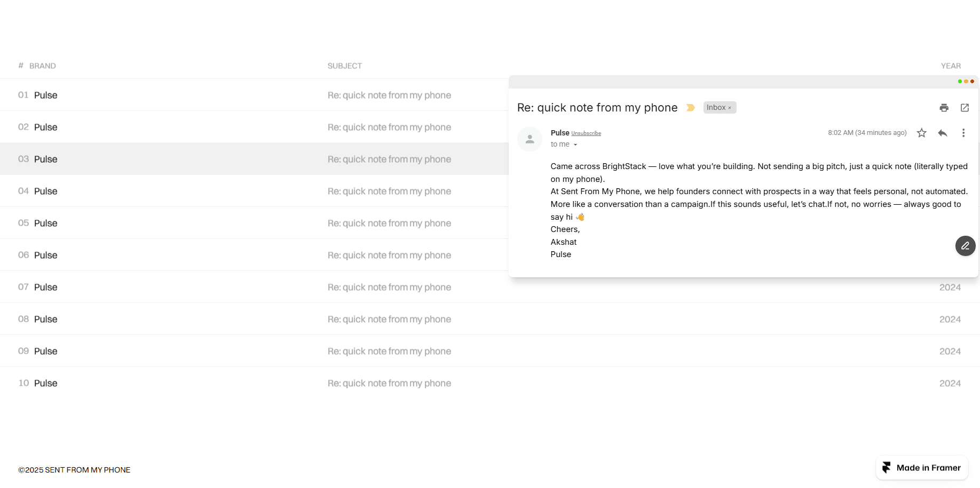Click the subject text in row 10
Image resolution: width=980 pixels, height=488 pixels.
389,383
